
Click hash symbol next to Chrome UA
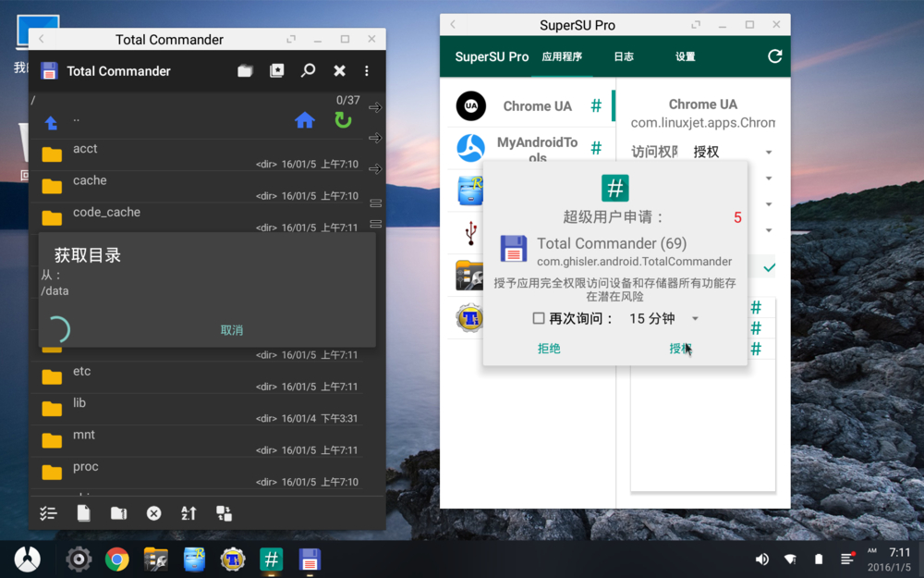[x=596, y=105]
